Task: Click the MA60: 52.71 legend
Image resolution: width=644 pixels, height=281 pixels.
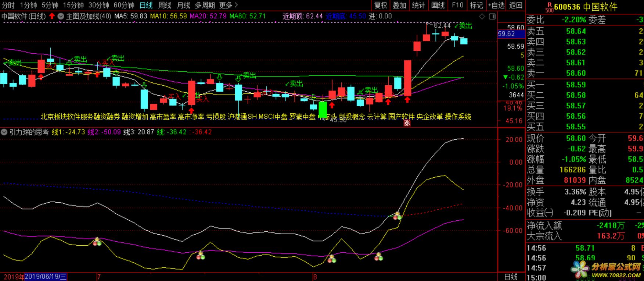Action: (x=248, y=16)
